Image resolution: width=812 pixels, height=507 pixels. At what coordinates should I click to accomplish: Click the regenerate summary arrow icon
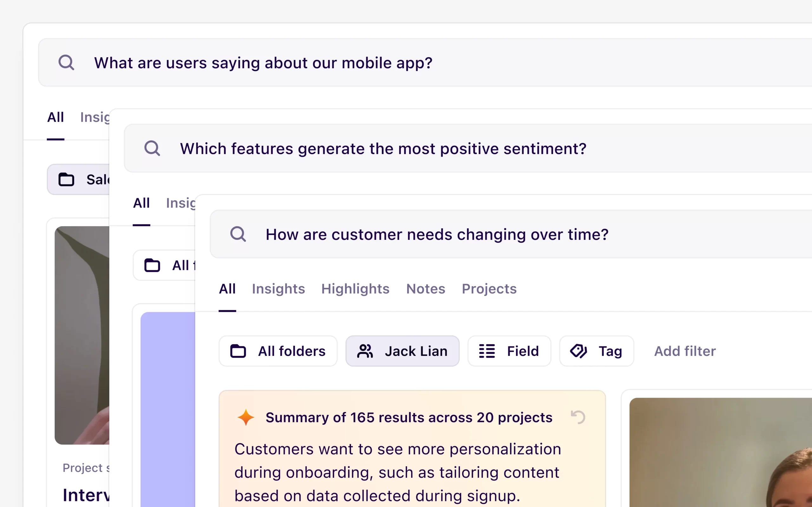coord(578,417)
